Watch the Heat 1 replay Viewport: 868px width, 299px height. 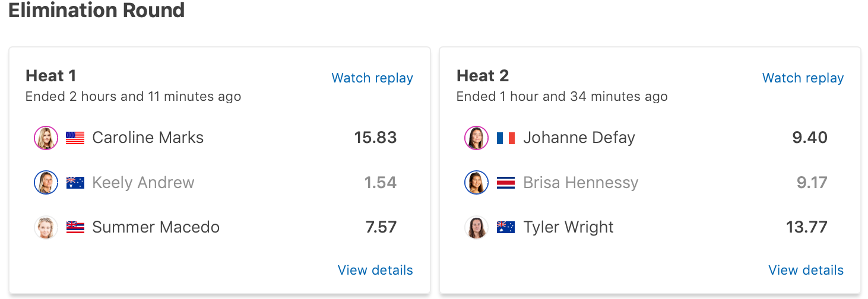click(372, 78)
